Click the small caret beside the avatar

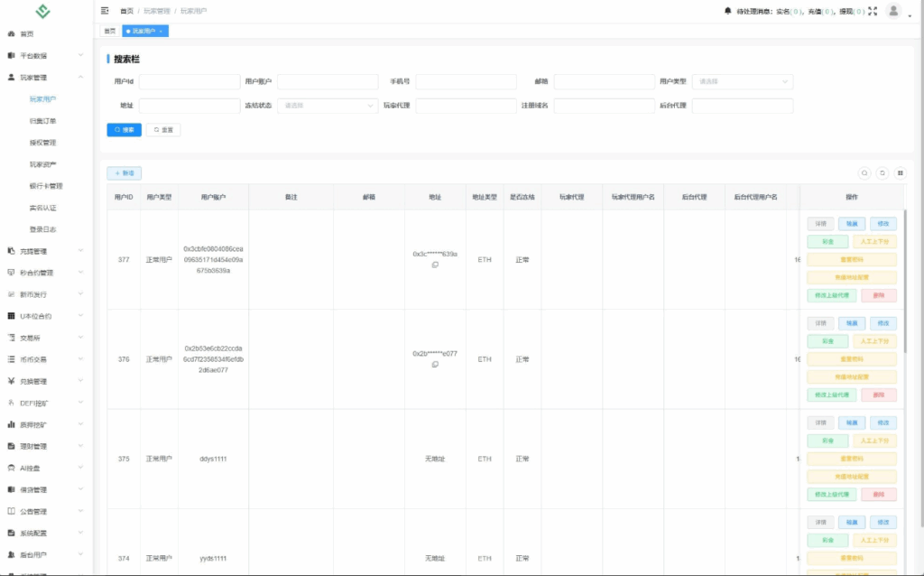point(910,16)
